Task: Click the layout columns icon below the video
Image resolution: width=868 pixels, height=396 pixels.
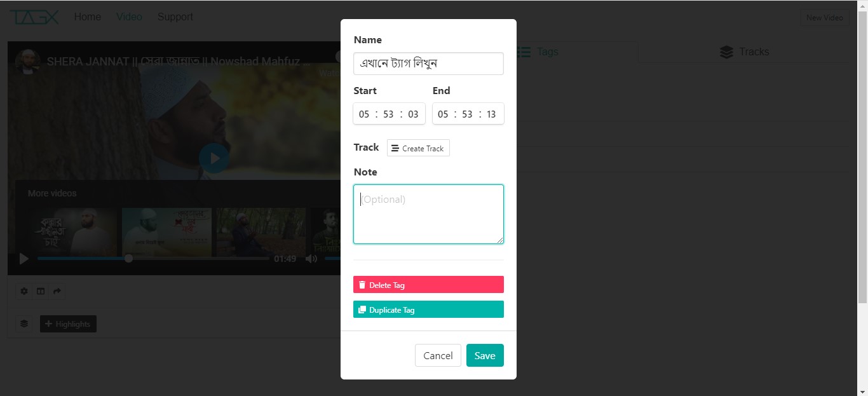Action: click(x=41, y=291)
